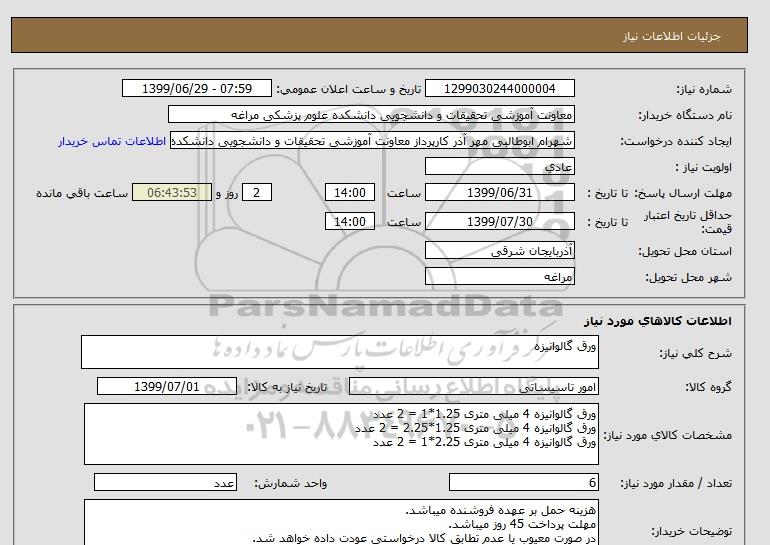Click the ساعت باقی مانده text

pyautogui.click(x=82, y=193)
